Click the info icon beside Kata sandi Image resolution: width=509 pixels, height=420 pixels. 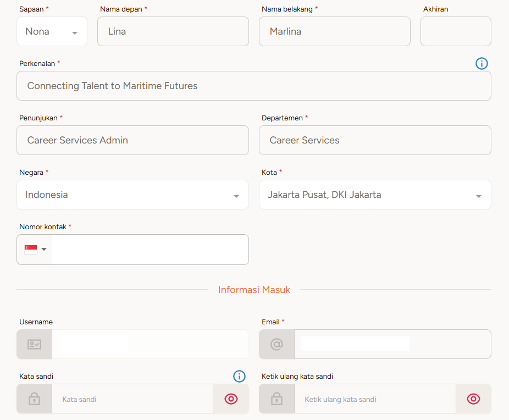[x=239, y=376]
